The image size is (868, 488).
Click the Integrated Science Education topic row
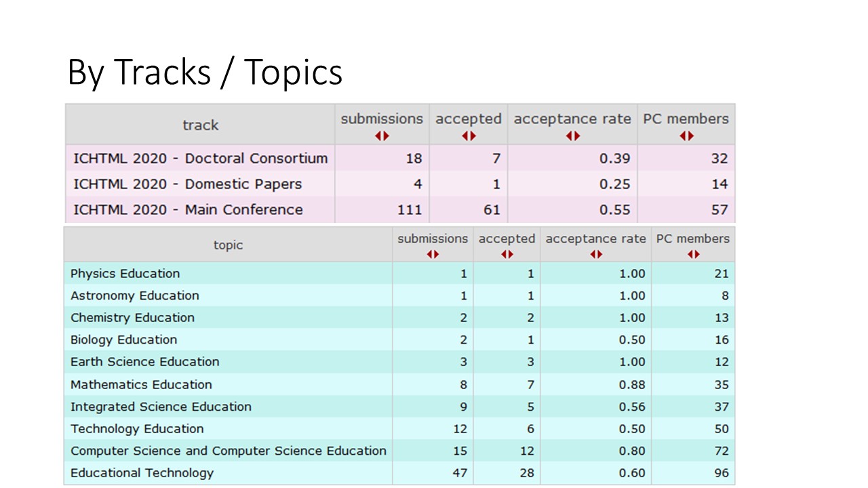tap(399, 407)
